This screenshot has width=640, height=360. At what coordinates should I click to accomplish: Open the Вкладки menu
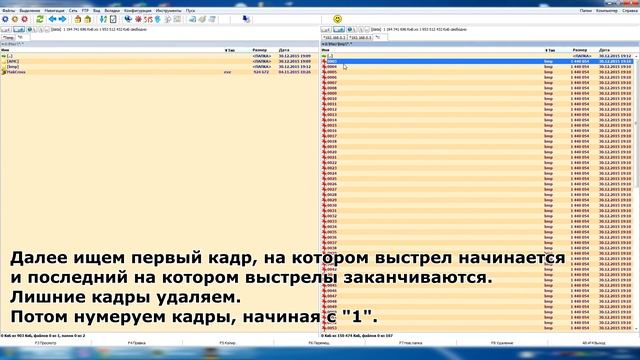tap(112, 11)
